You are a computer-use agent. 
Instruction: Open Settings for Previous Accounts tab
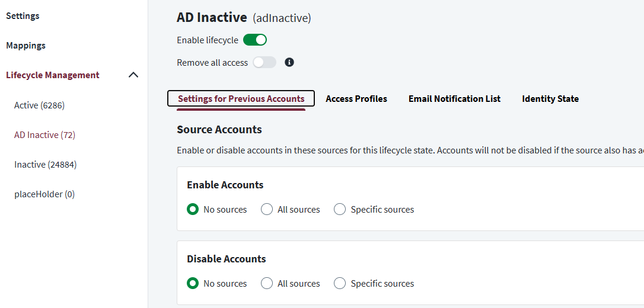point(241,99)
